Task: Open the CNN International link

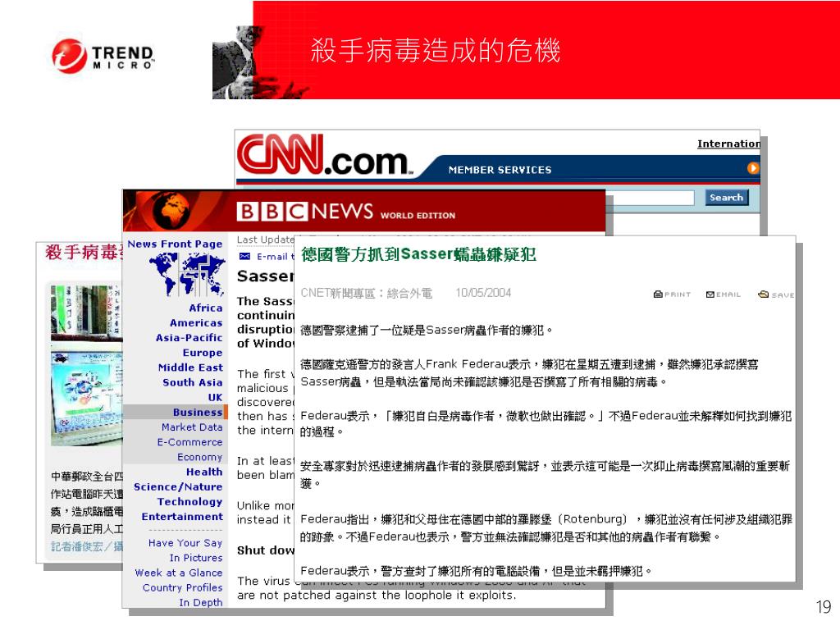Action: (728, 144)
